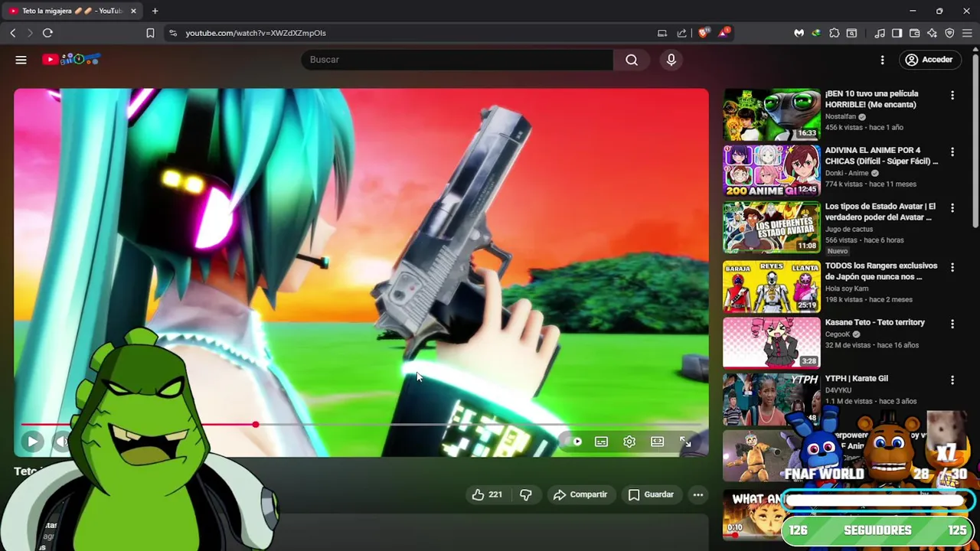Visit the Cegook channel
The image size is (980, 551).
pos(838,334)
